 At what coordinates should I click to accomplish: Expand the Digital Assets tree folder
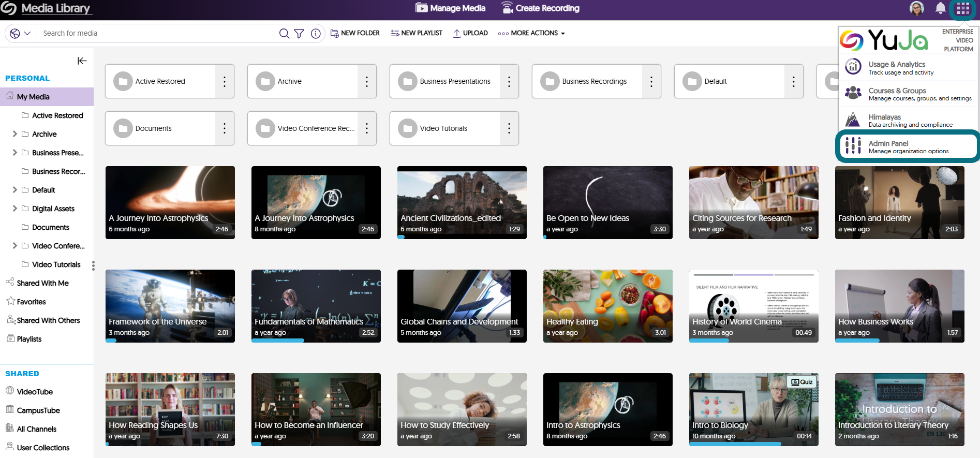click(x=14, y=209)
